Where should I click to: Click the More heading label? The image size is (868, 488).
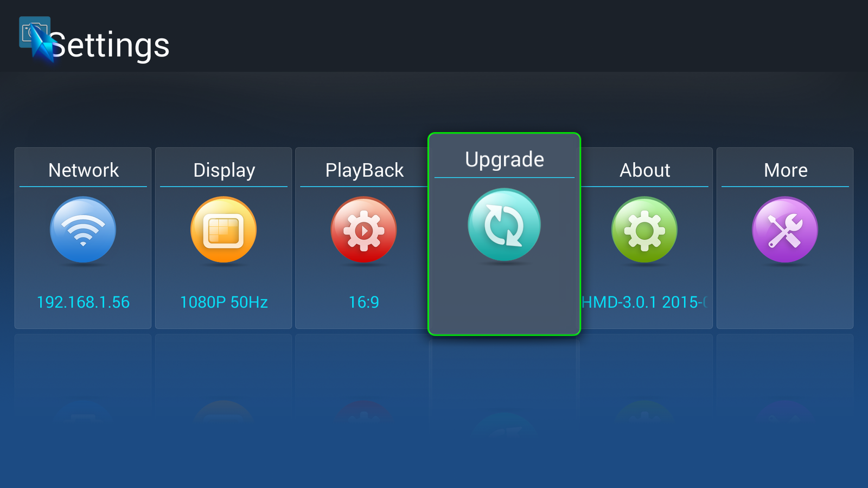click(785, 170)
